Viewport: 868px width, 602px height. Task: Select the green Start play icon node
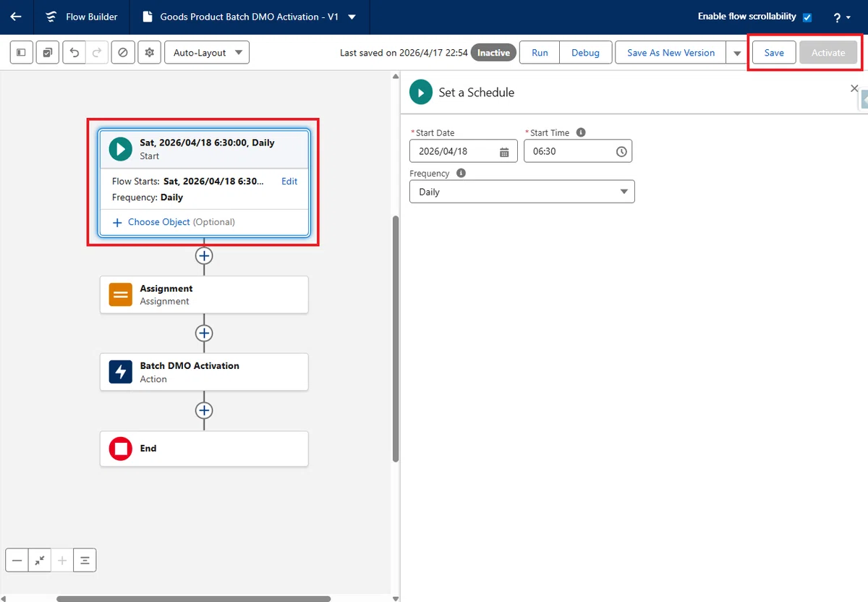coord(121,148)
